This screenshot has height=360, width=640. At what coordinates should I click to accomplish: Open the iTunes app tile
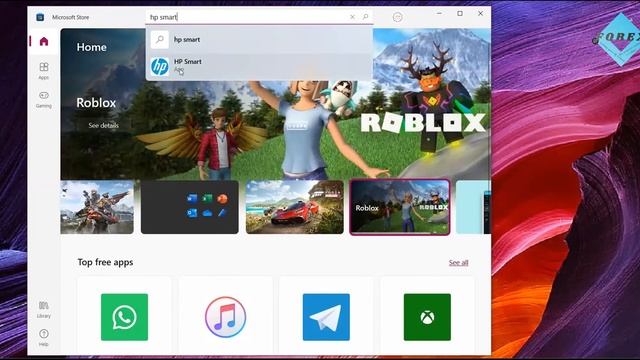coord(225,317)
